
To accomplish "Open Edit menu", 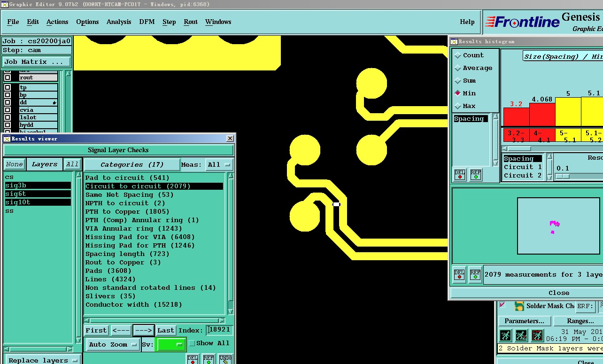I will [33, 22].
